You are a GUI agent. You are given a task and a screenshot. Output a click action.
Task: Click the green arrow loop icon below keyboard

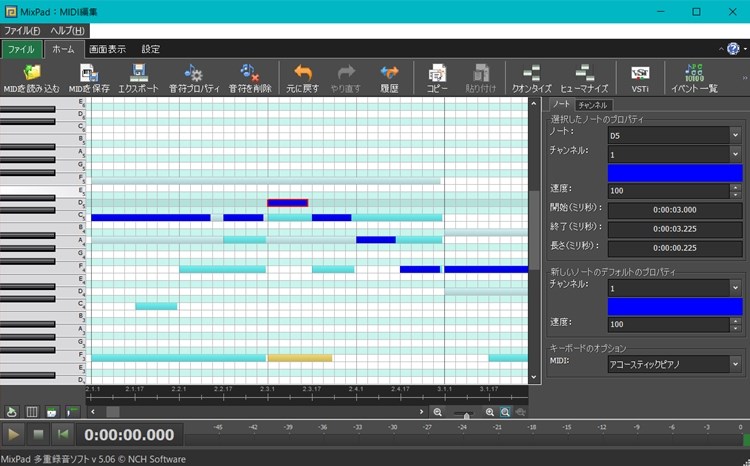[11, 412]
